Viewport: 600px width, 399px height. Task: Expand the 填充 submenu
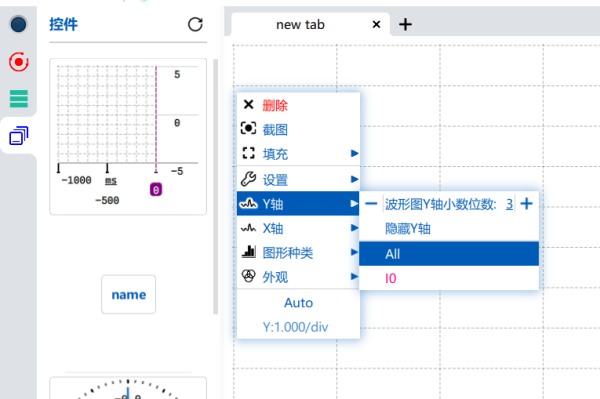[298, 154]
